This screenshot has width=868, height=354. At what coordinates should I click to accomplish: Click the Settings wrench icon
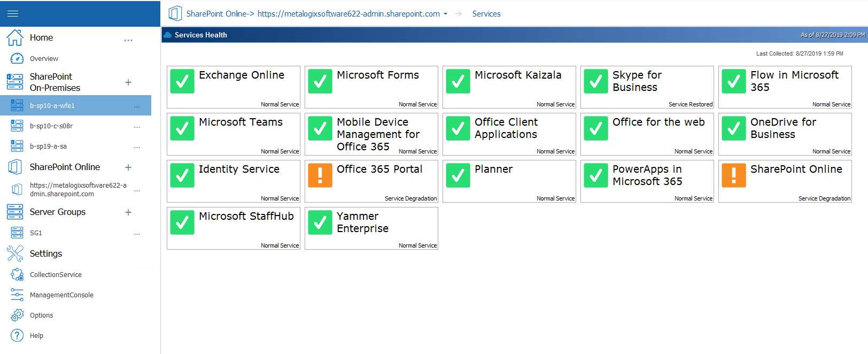coord(15,253)
